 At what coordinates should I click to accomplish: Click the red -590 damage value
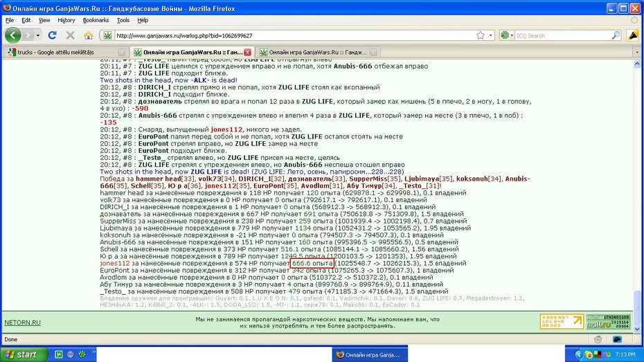click(140, 109)
